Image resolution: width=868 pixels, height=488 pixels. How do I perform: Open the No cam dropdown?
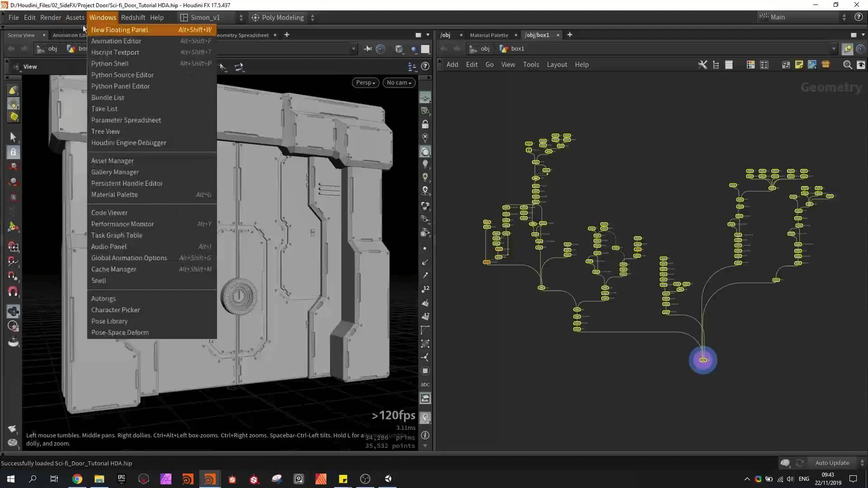398,83
